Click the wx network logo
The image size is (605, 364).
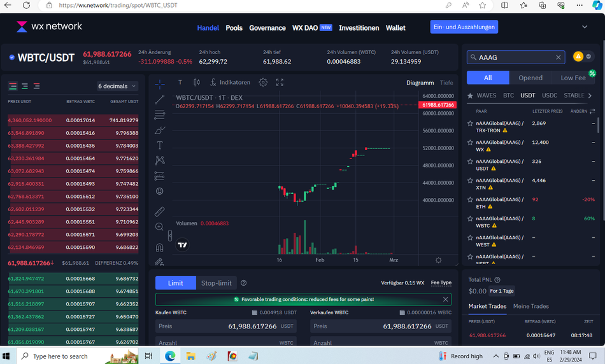click(49, 26)
